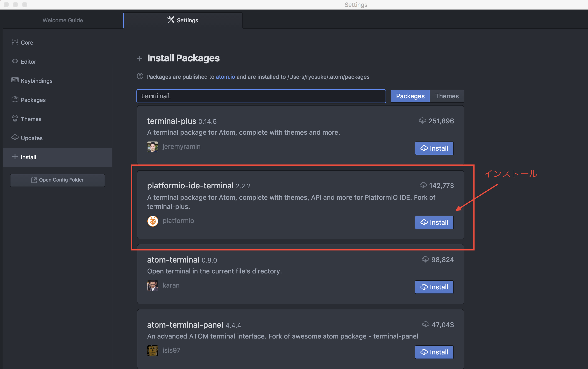Click the platformio author avatar icon
This screenshot has height=369, width=588.
(153, 221)
